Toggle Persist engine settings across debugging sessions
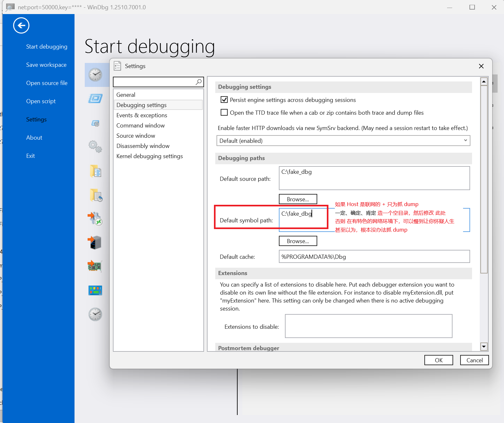 click(224, 100)
